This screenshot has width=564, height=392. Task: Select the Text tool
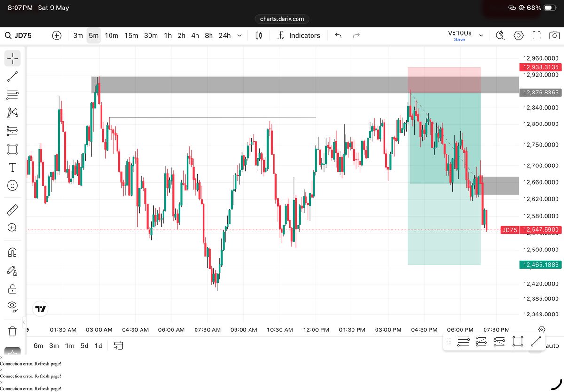point(13,167)
